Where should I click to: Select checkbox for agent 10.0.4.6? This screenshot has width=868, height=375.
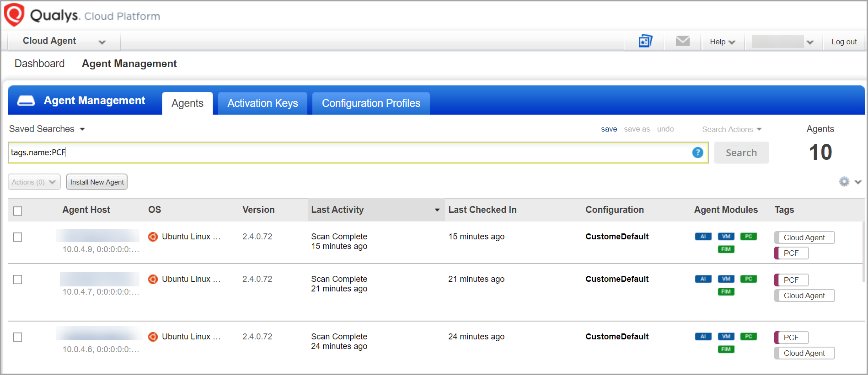pos(18,337)
